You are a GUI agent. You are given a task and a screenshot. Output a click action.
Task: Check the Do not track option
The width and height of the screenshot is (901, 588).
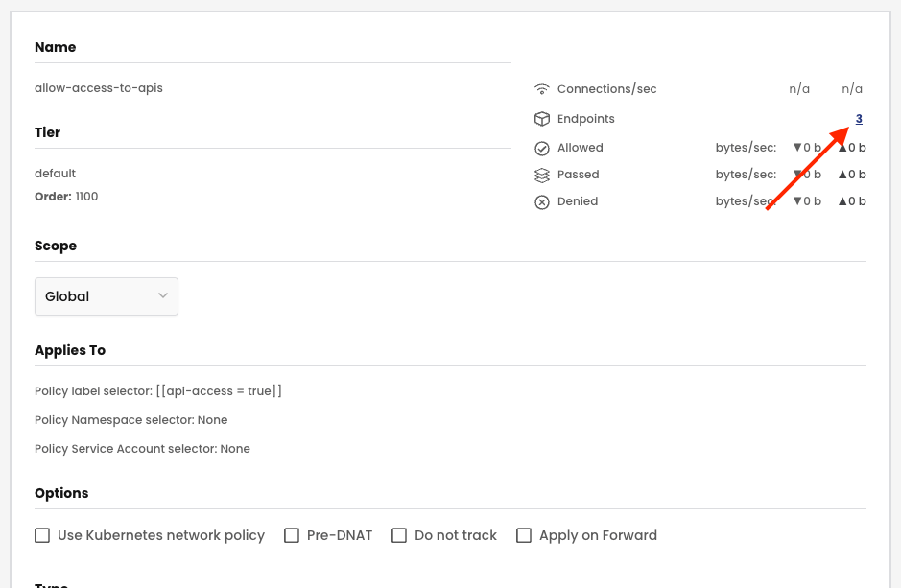tap(399, 535)
